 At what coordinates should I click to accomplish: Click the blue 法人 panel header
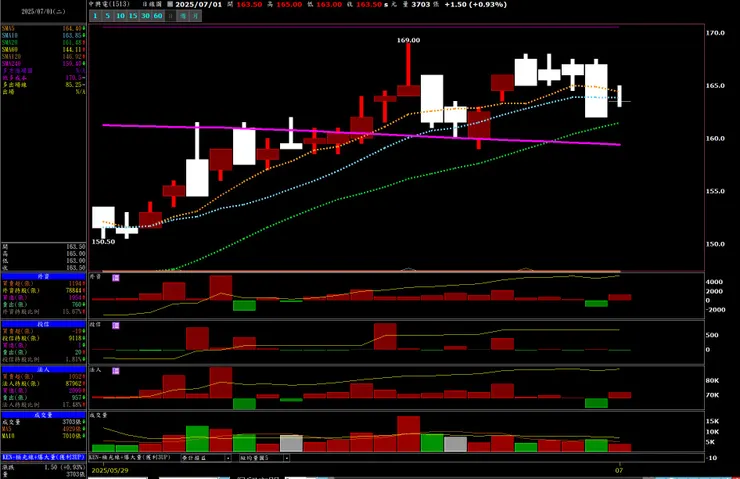point(43,370)
